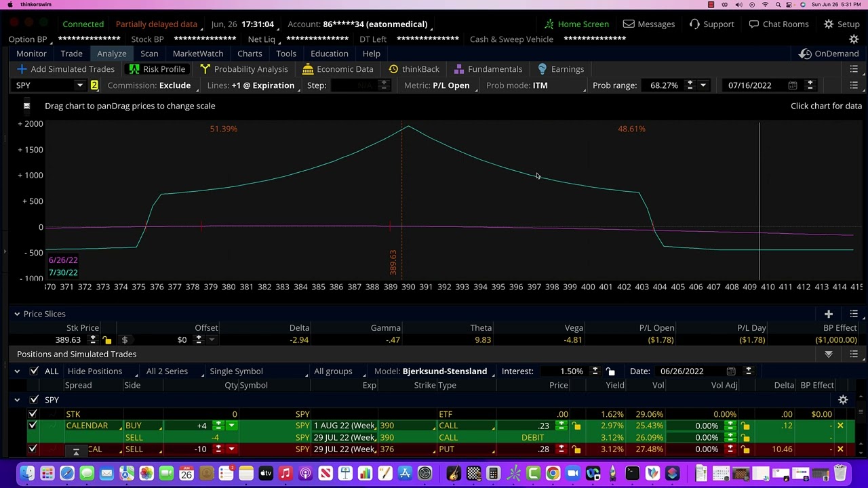Open positions column settings gear

843,400
